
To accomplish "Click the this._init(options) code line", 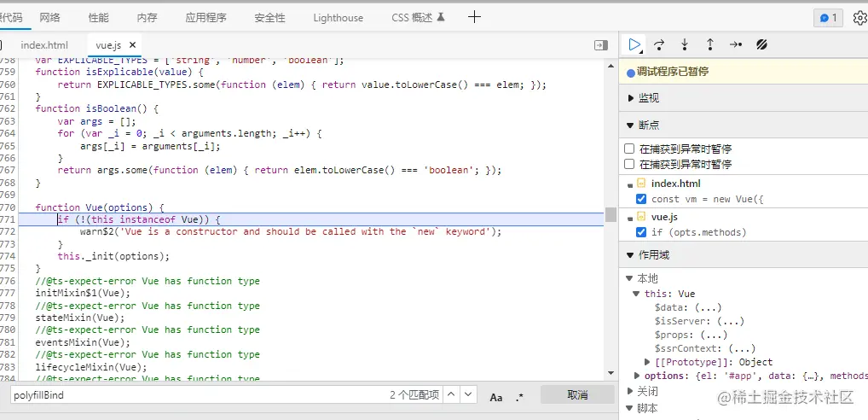I will tap(113, 256).
